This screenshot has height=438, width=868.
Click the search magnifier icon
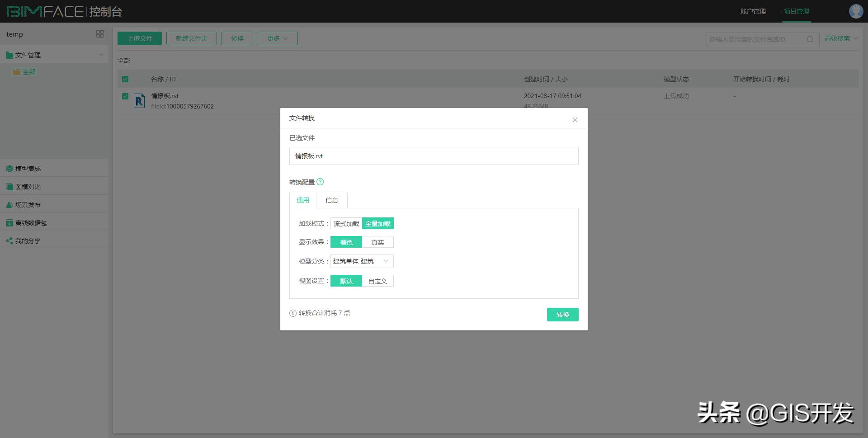pos(810,39)
